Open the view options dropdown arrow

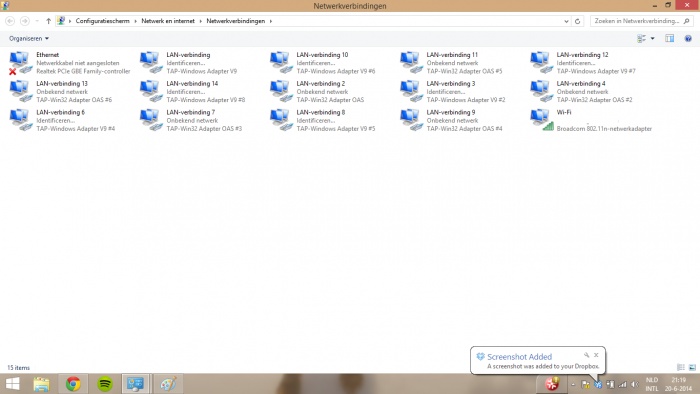tap(653, 39)
